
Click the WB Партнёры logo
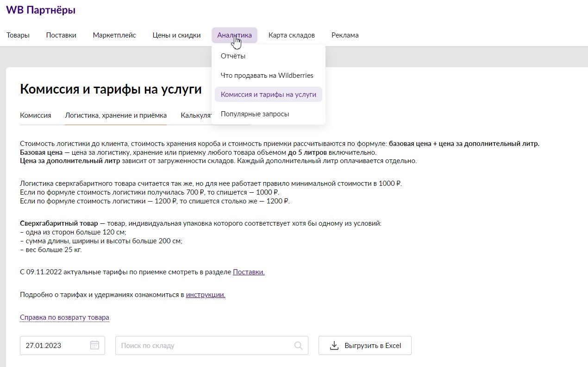[41, 10]
